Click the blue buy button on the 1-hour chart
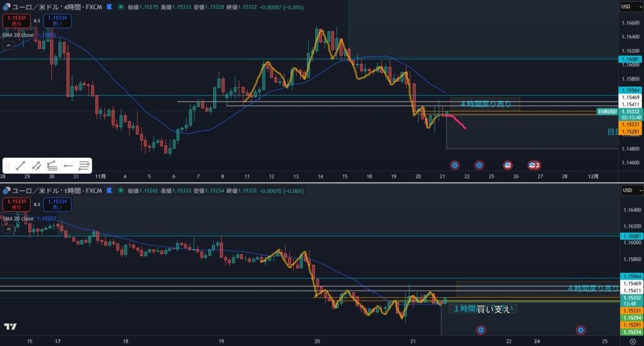Screen dimensions: 644x346 (57, 204)
